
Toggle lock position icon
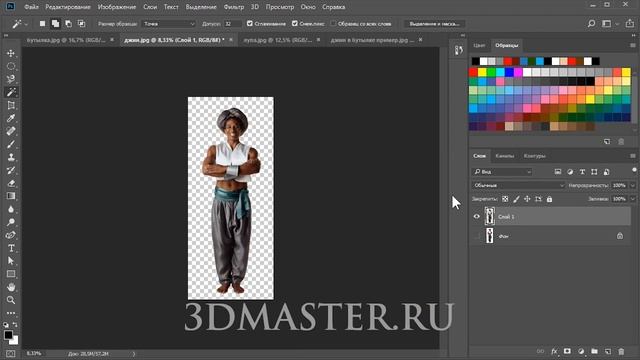(x=527, y=199)
